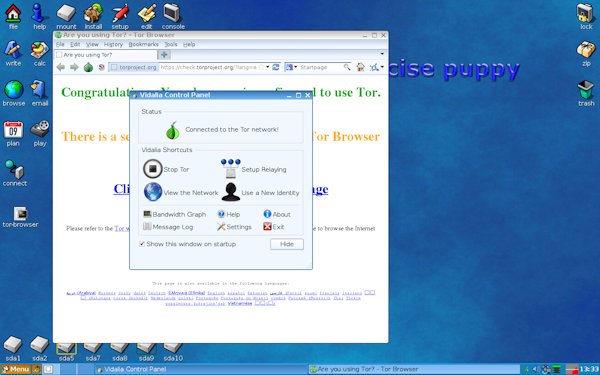Click the home icon in Tor Browser

point(360,67)
